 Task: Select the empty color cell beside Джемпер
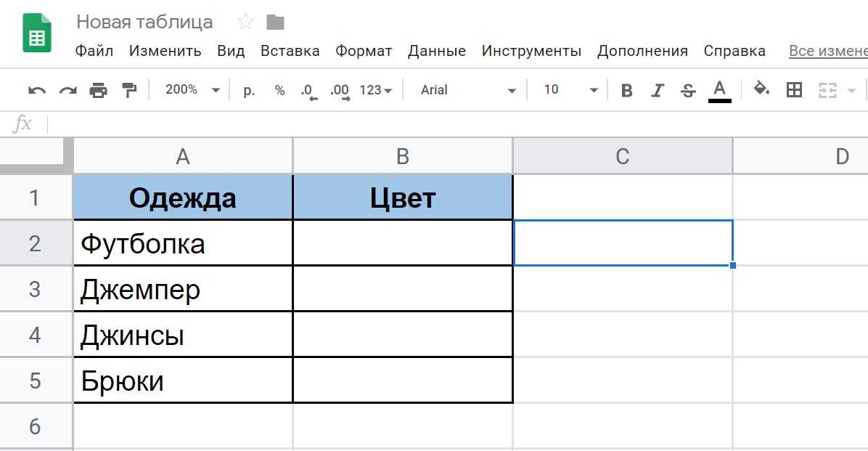pyautogui.click(x=403, y=288)
